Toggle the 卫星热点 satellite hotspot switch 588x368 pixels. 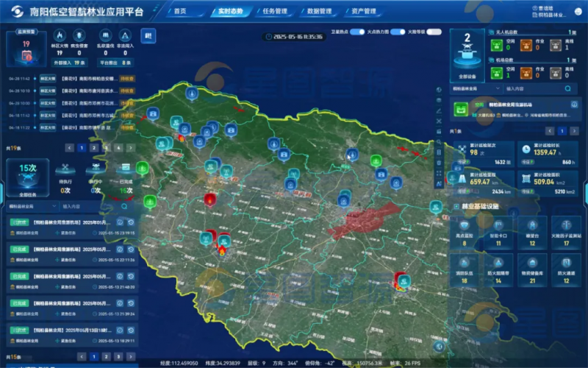357,32
